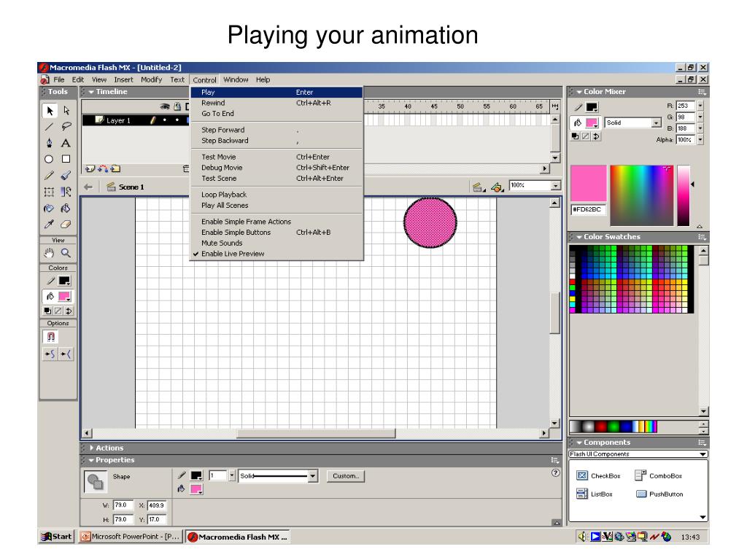Select the Rectangle tool

(x=66, y=159)
